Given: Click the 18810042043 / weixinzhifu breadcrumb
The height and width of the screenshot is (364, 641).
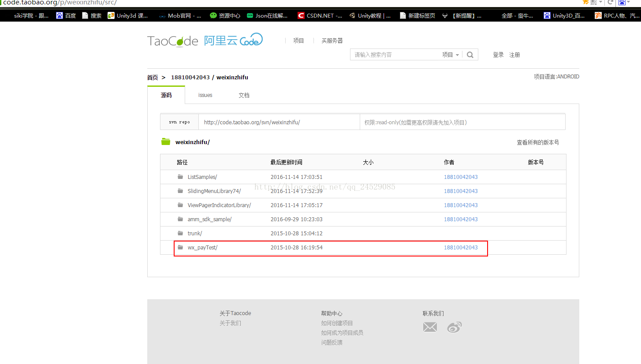Looking at the screenshot, I should (209, 78).
